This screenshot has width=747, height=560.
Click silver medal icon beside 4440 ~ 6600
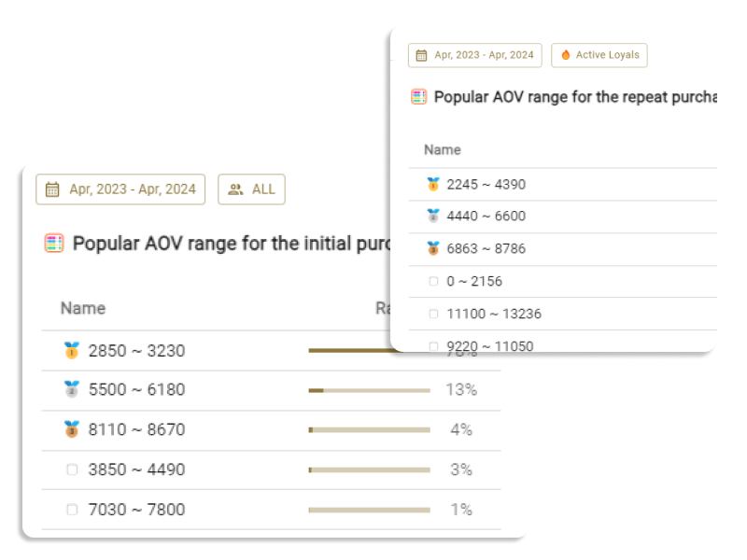coord(433,217)
